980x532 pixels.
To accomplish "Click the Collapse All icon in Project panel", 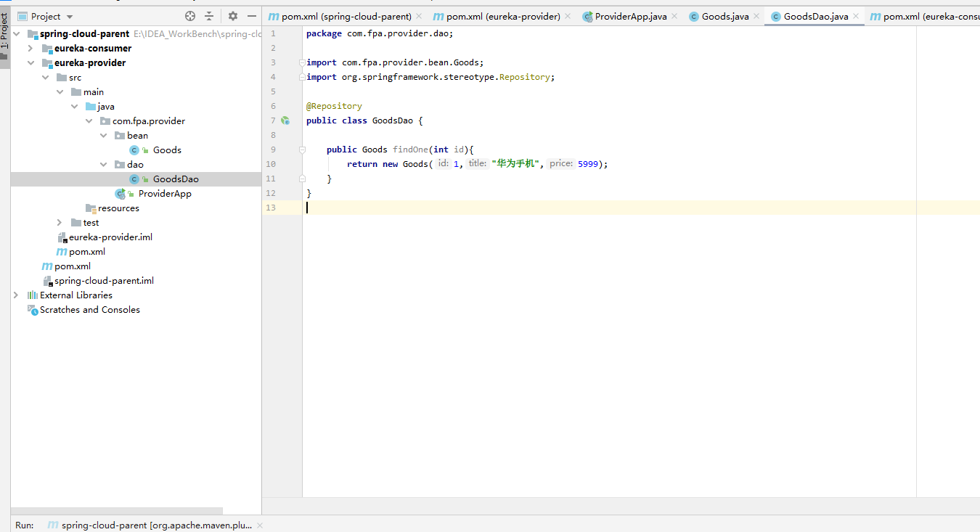I will pyautogui.click(x=209, y=16).
